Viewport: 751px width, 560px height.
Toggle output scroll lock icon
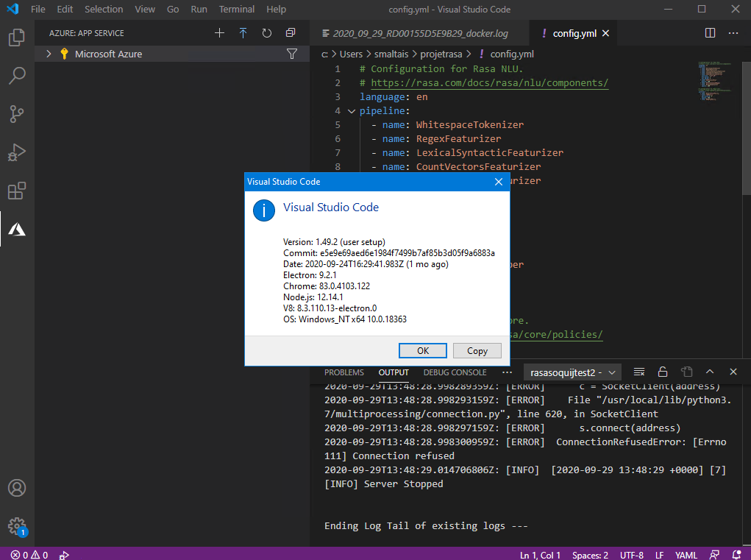(x=663, y=372)
